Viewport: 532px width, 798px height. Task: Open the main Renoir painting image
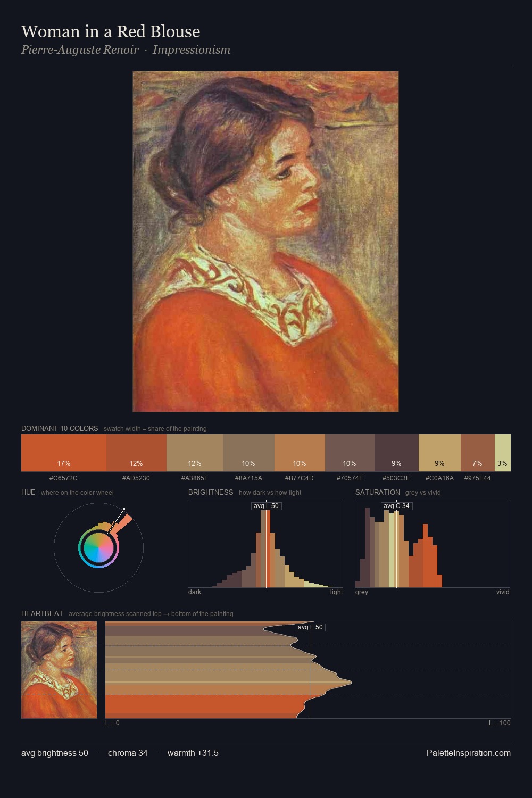coord(265,242)
